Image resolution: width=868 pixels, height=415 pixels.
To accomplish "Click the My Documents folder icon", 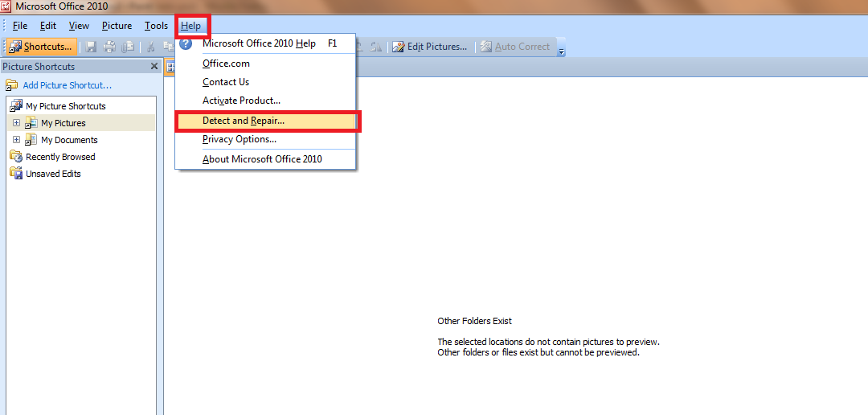I will point(31,140).
